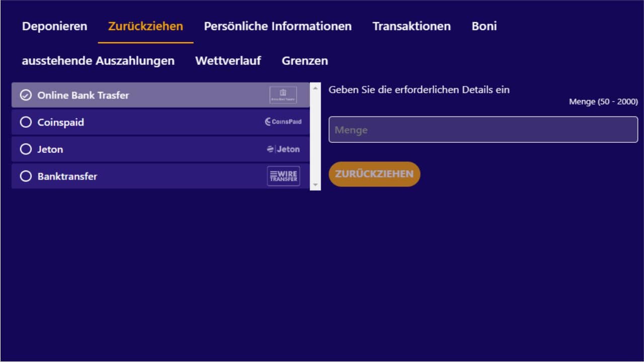Choose the Jeton radio option
Image resolution: width=644 pixels, height=362 pixels.
click(x=26, y=149)
